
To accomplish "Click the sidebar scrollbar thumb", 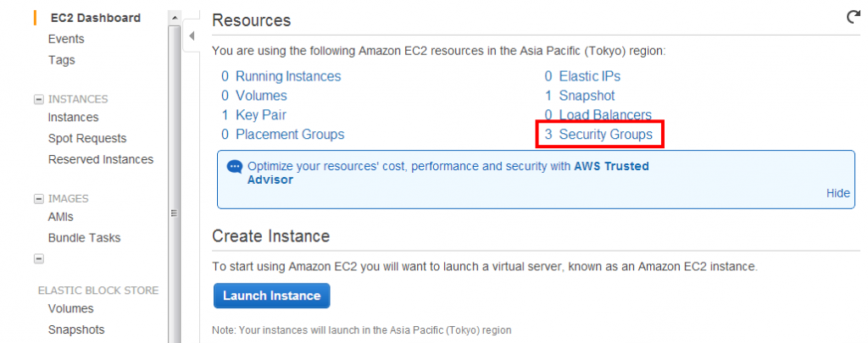I will click(175, 213).
